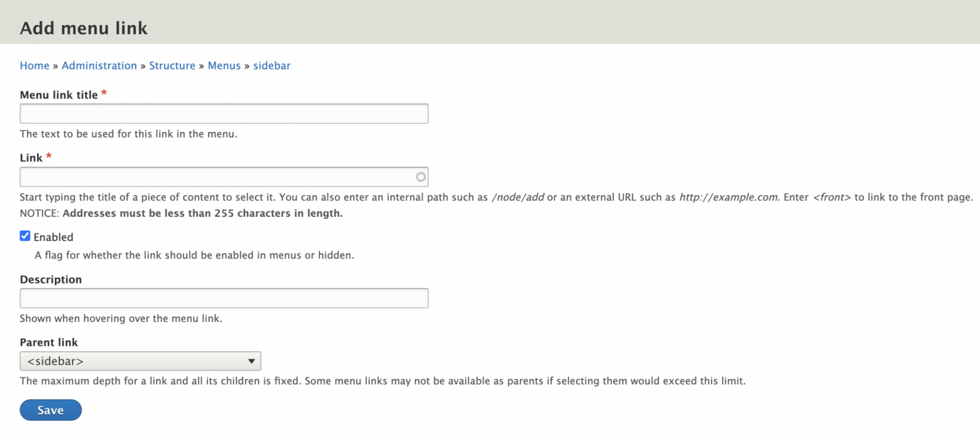Click inside the Description text box
Screen dimensions: 980x436
click(x=224, y=298)
